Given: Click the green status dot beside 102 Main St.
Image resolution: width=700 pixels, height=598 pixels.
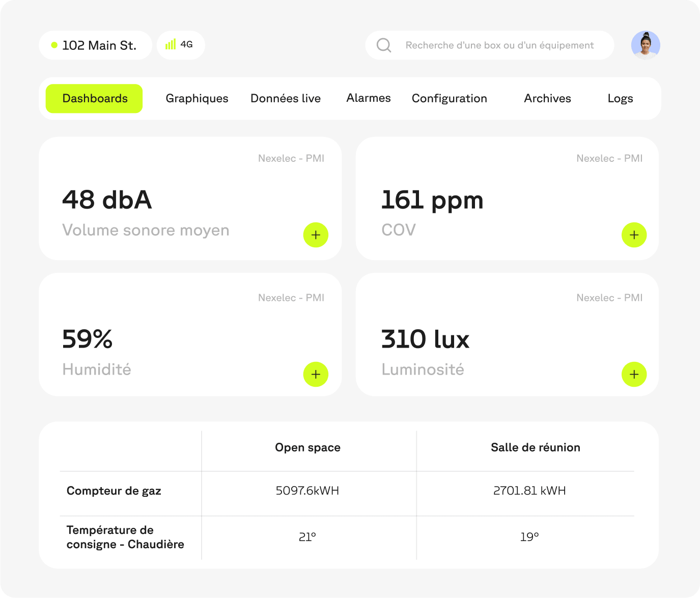Looking at the screenshot, I should tap(54, 45).
